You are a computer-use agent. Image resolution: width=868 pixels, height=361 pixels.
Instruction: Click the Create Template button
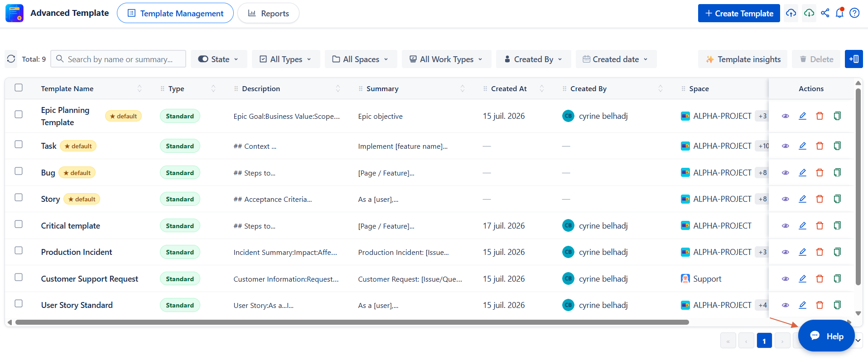pos(739,13)
